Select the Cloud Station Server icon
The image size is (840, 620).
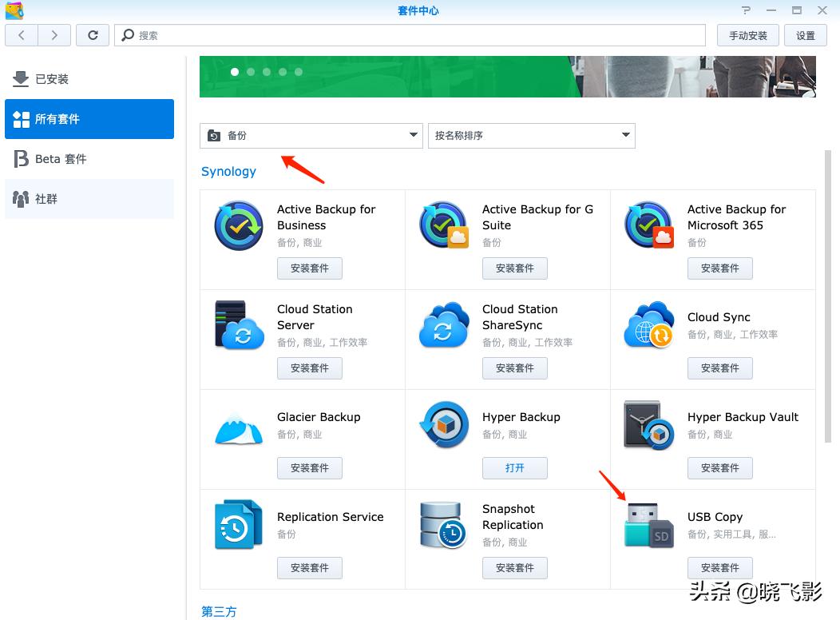coord(238,324)
